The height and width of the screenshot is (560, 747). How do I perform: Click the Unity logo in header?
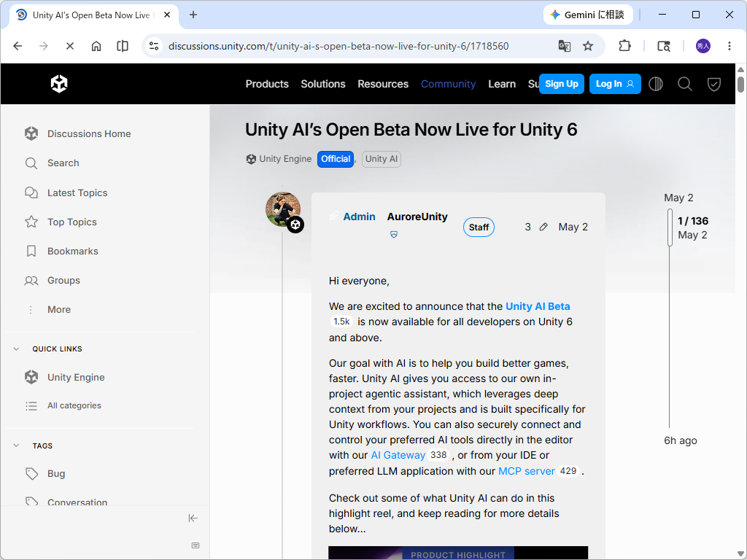click(x=59, y=84)
